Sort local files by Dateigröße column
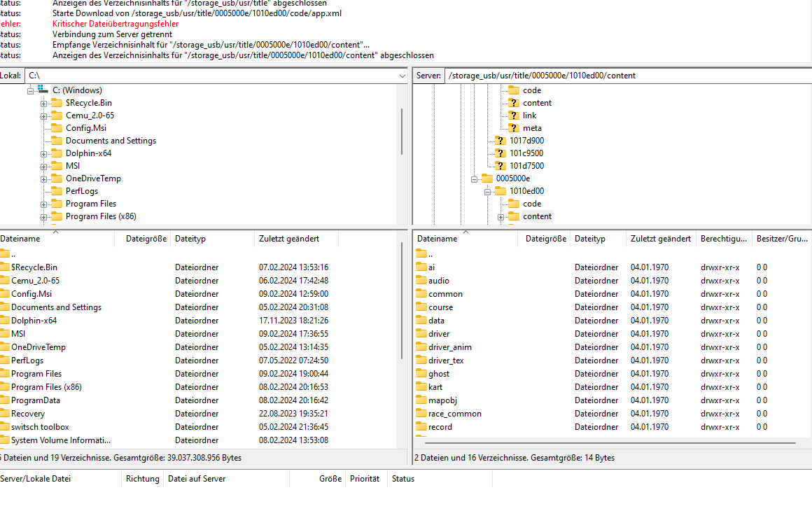The width and height of the screenshot is (812, 525). tap(142, 239)
